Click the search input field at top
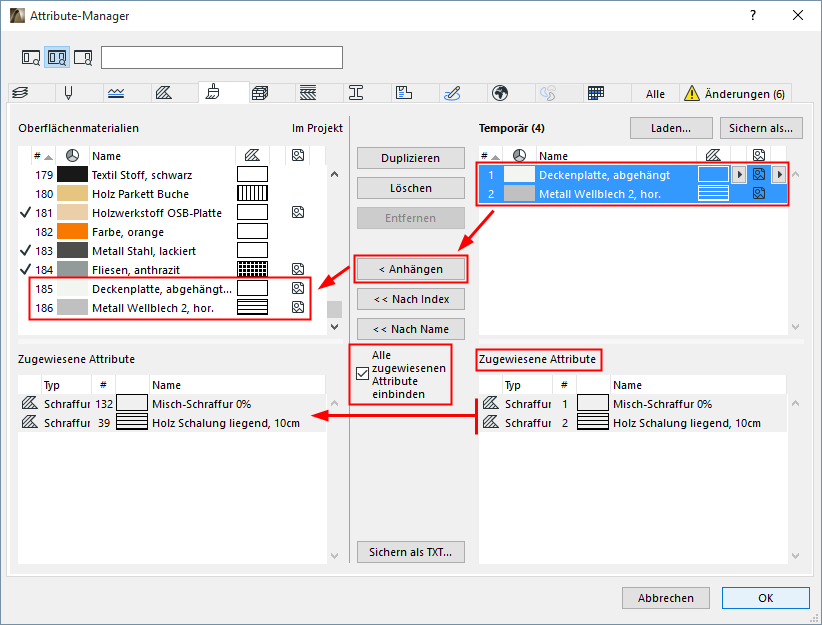The height and width of the screenshot is (625, 822). point(222,58)
